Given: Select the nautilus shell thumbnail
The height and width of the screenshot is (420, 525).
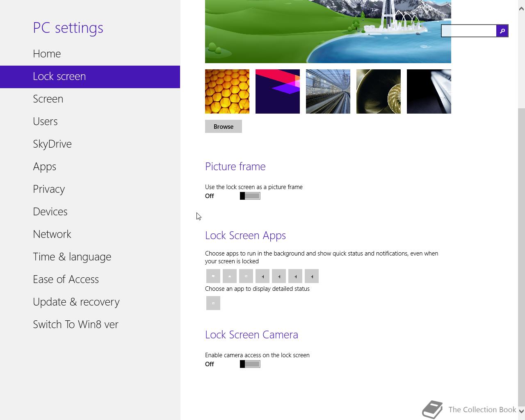Looking at the screenshot, I should pyautogui.click(x=379, y=91).
